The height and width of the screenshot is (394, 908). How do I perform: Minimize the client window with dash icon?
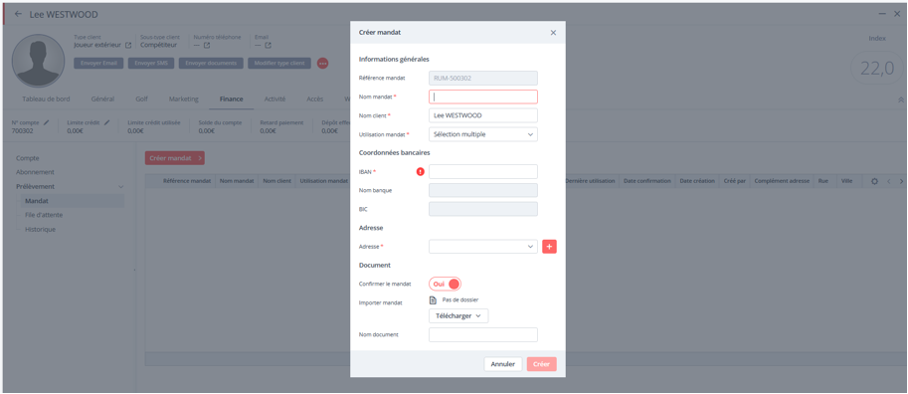click(882, 14)
